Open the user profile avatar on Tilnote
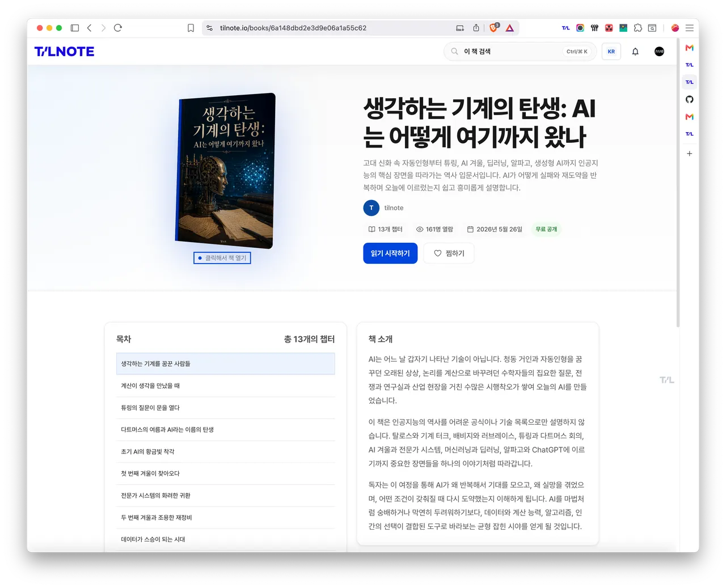The width and height of the screenshot is (726, 588). 659,52
